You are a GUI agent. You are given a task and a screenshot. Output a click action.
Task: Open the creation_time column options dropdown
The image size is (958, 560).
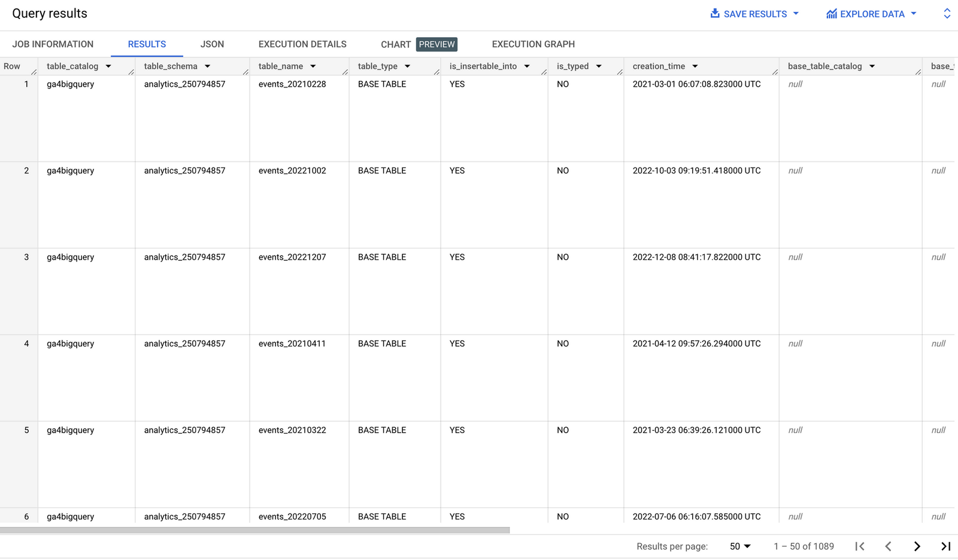point(695,66)
